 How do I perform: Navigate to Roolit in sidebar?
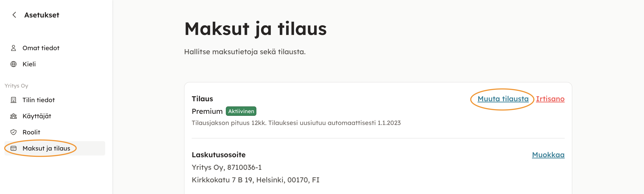coord(31,132)
